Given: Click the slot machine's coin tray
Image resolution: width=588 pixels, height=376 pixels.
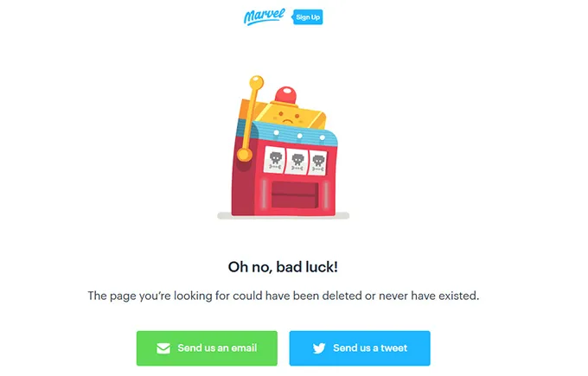Looking at the screenshot, I should click(295, 194).
